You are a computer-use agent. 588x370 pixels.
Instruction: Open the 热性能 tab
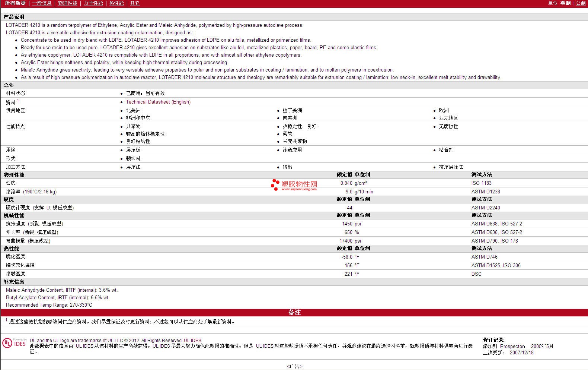[x=116, y=3]
